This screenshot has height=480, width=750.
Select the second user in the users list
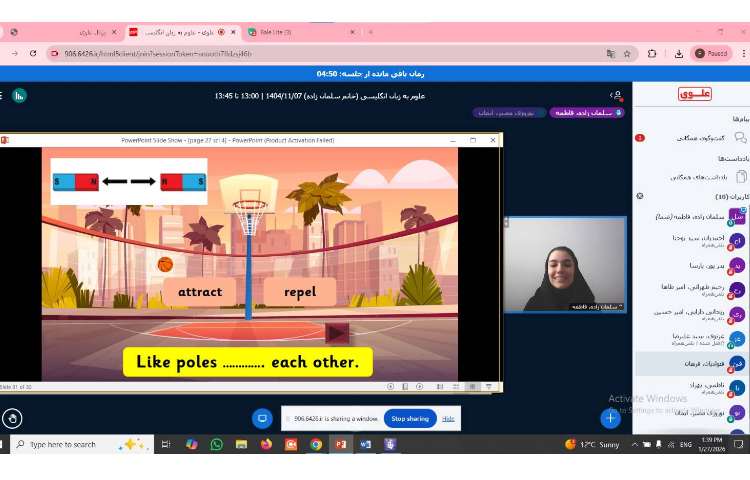click(x=693, y=241)
